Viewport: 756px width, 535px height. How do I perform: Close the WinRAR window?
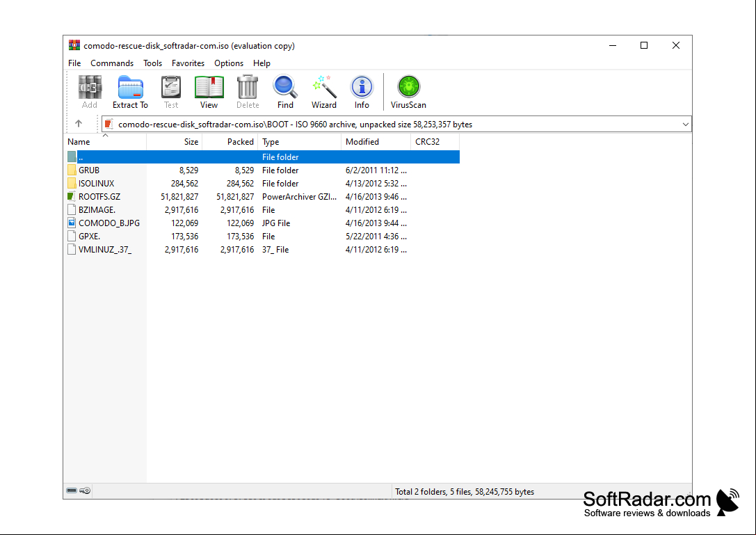point(676,45)
